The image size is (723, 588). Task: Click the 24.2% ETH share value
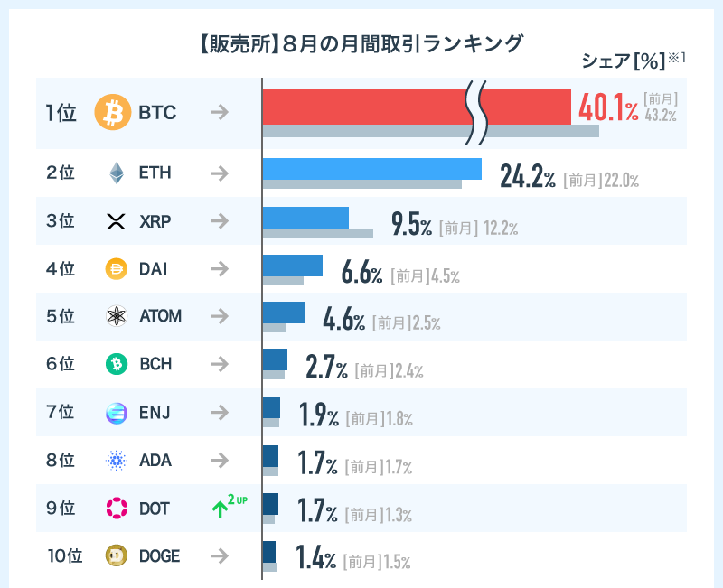(x=527, y=176)
